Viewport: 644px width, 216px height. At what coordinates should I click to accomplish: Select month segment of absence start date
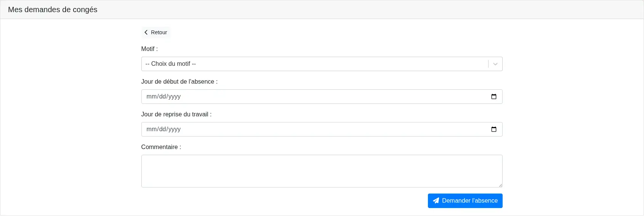point(151,97)
